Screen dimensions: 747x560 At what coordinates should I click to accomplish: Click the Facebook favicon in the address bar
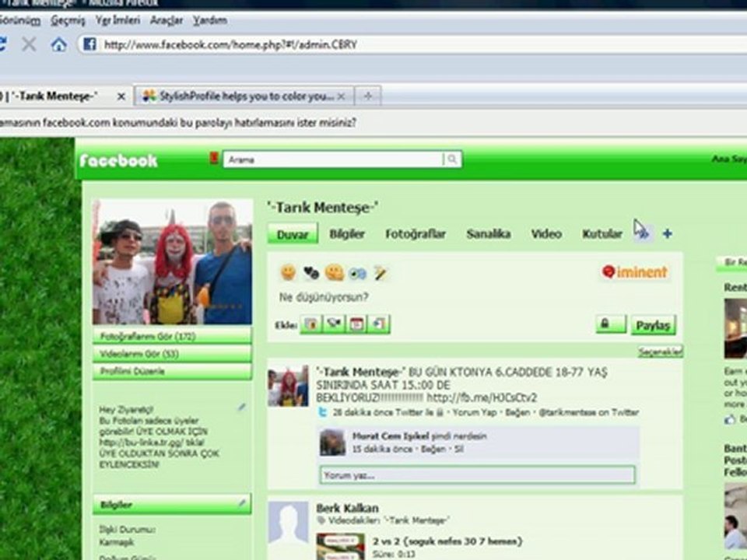tap(89, 45)
